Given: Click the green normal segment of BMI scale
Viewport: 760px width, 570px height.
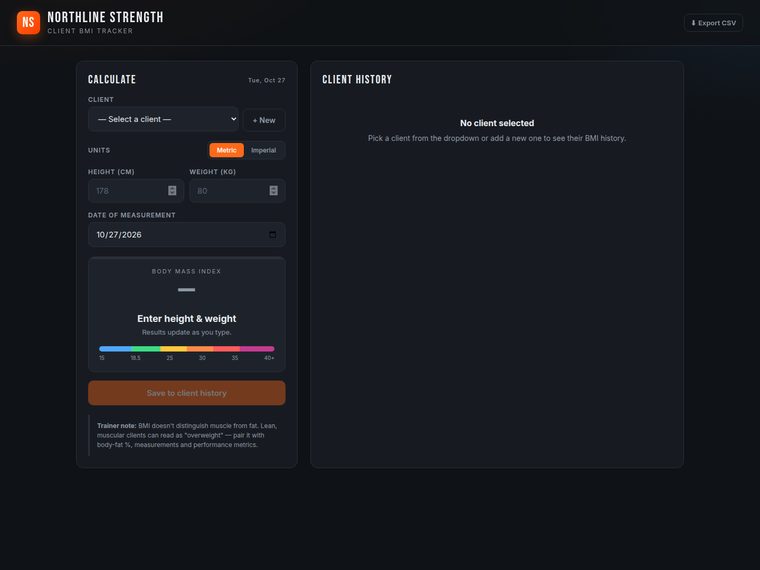Looking at the screenshot, I should 145,348.
